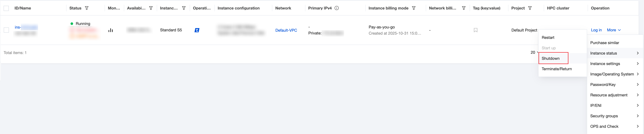Click the Primary IPv4 info icon

(x=337, y=8)
